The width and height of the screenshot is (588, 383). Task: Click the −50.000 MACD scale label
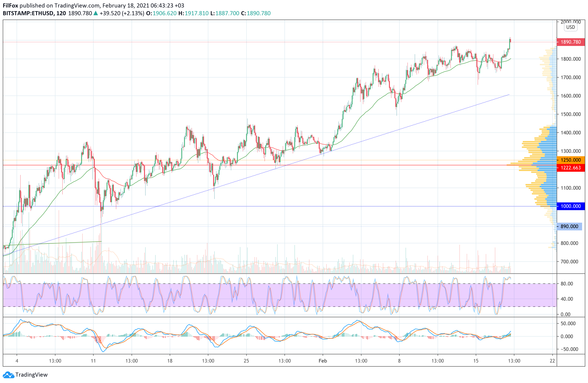(x=569, y=349)
